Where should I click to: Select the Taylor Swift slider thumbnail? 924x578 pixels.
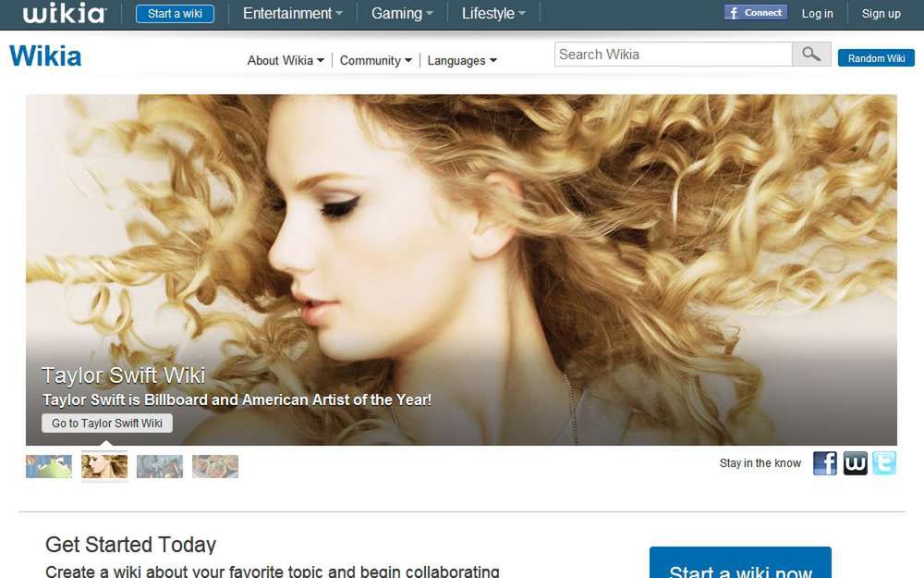tap(104, 466)
